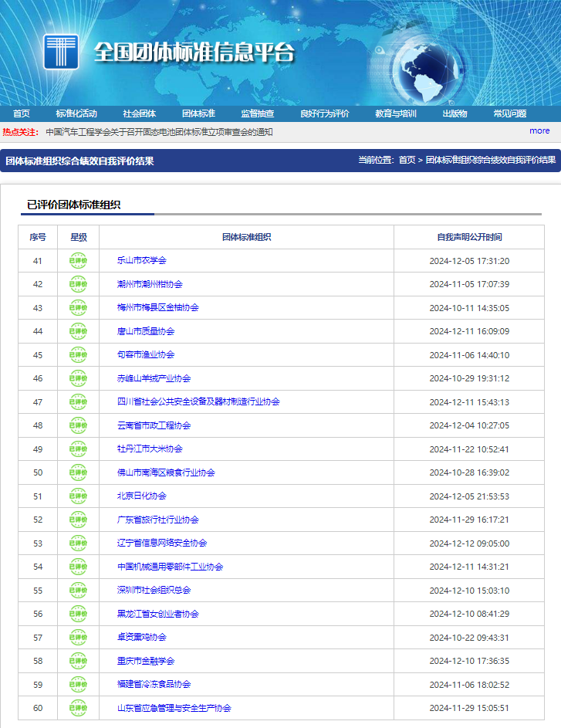The width and height of the screenshot is (561, 728).
Task: Click the evaluated badge icon in row 45
Action: (78, 354)
